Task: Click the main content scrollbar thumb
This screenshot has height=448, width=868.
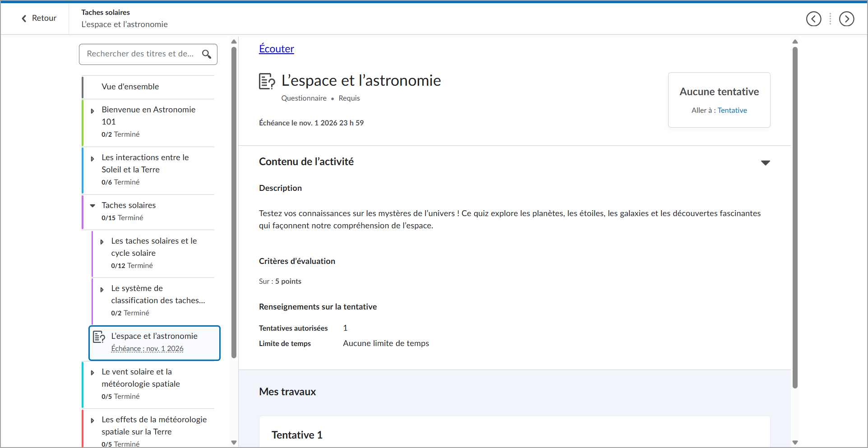Action: pyautogui.click(x=795, y=217)
